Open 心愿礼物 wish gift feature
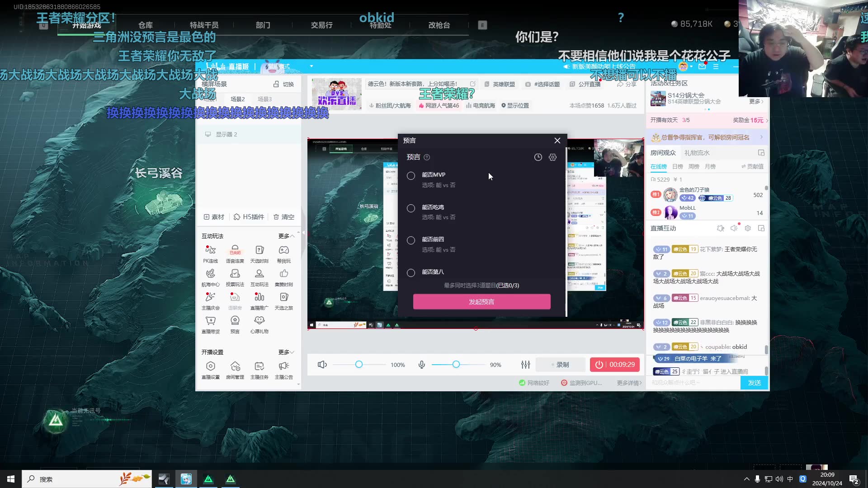This screenshot has height=488, width=868. click(x=259, y=324)
